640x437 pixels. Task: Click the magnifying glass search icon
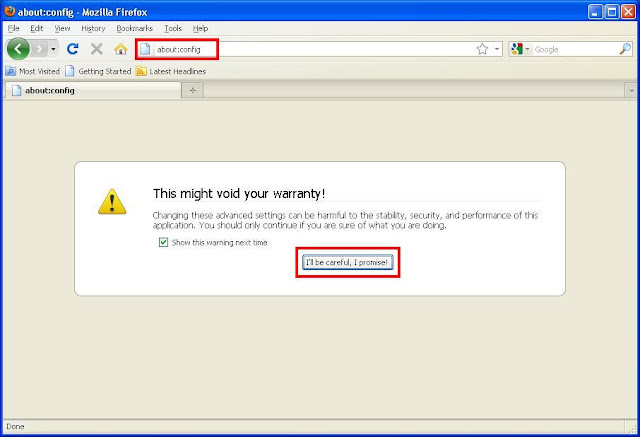(x=625, y=49)
